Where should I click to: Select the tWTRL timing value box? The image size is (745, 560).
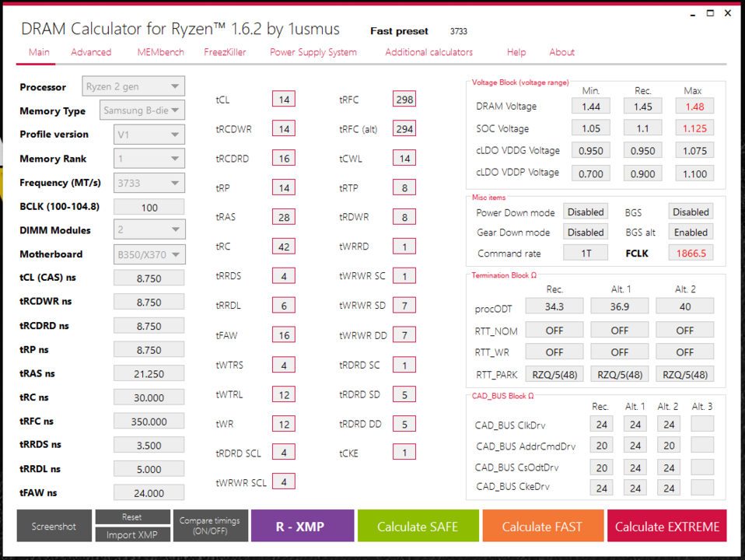[x=284, y=394]
